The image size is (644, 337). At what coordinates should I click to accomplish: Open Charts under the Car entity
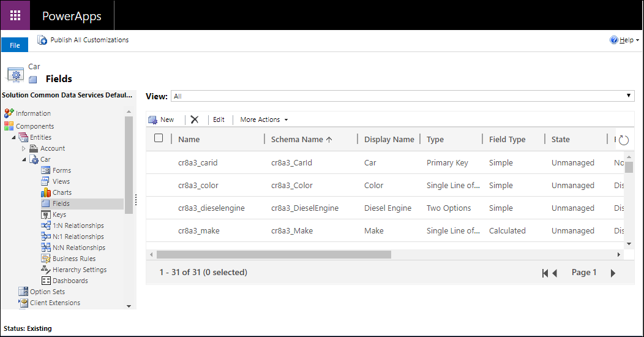click(x=62, y=192)
